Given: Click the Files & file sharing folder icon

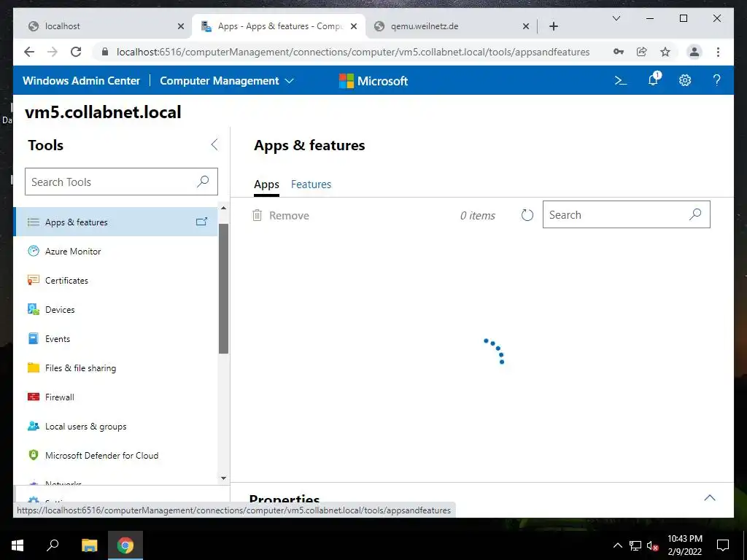Looking at the screenshot, I should pos(34,367).
